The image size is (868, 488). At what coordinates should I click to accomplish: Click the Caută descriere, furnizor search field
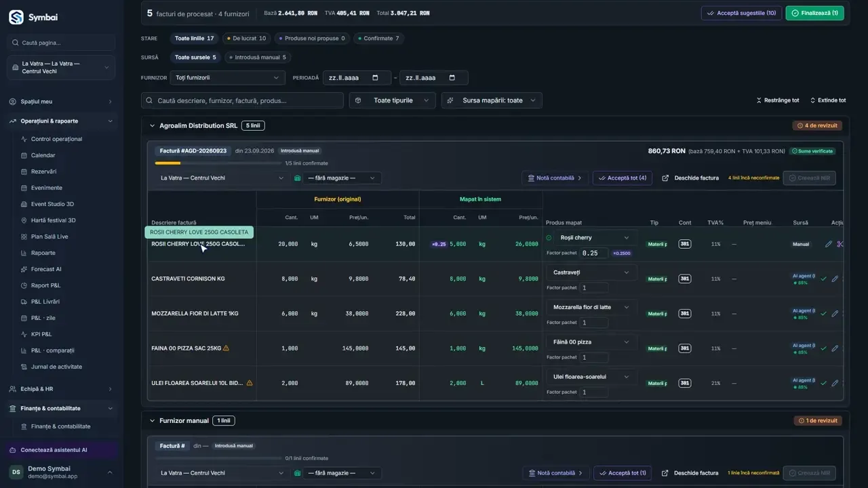pyautogui.click(x=242, y=100)
